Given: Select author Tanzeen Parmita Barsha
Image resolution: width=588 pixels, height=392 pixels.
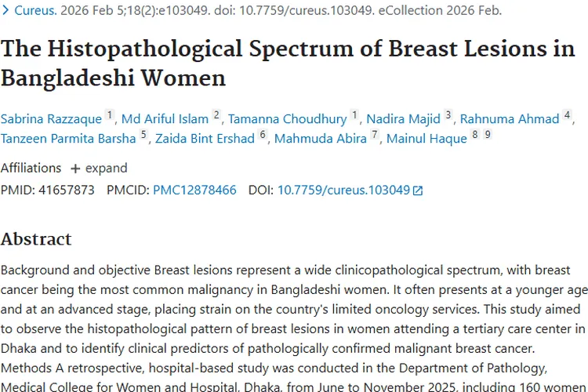Looking at the screenshot, I should [x=68, y=139].
